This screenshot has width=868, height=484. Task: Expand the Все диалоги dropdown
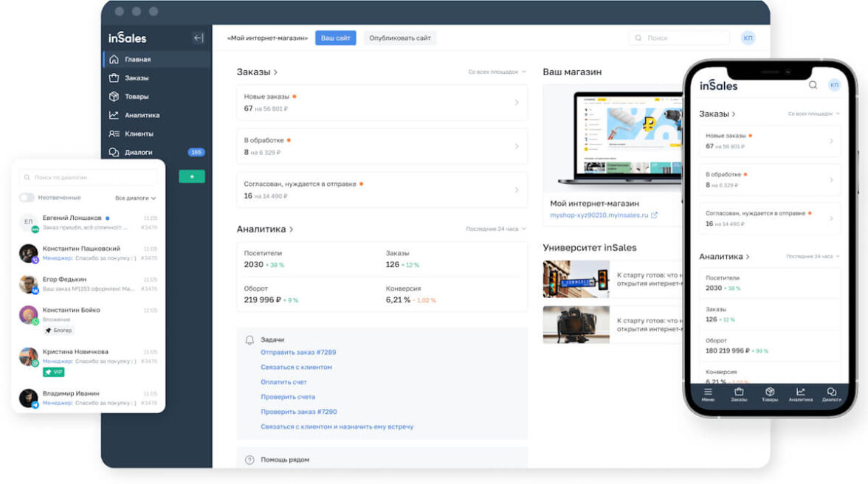(136, 198)
